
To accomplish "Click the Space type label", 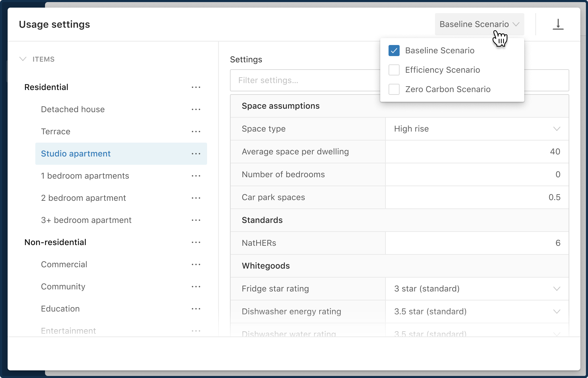I will [264, 129].
